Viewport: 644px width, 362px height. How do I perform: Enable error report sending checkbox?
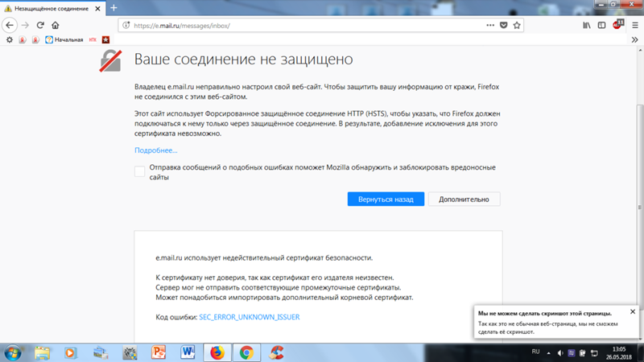click(139, 171)
